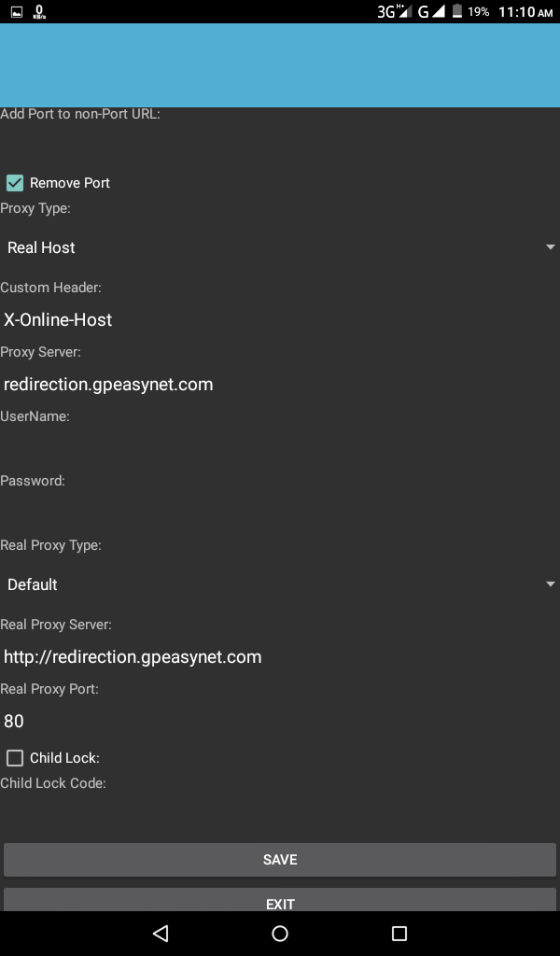Tap the Android back navigation icon
The image size is (560, 956).
pos(161,933)
